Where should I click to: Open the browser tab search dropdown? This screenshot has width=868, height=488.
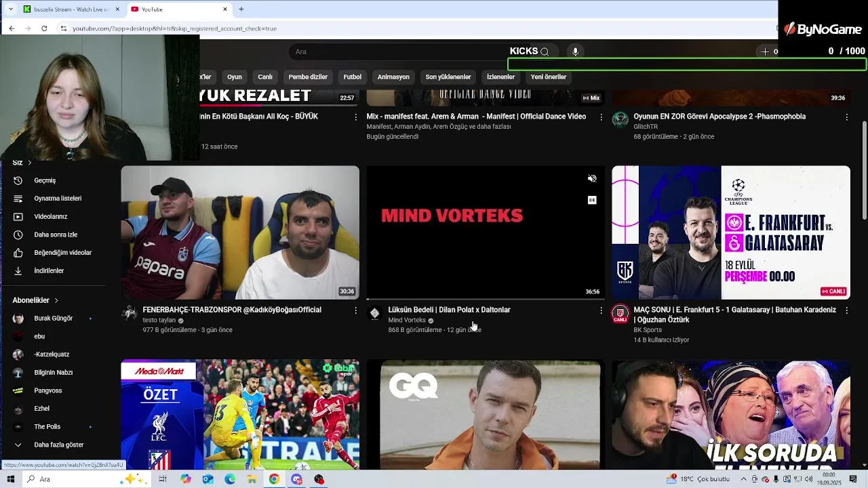coord(10,9)
